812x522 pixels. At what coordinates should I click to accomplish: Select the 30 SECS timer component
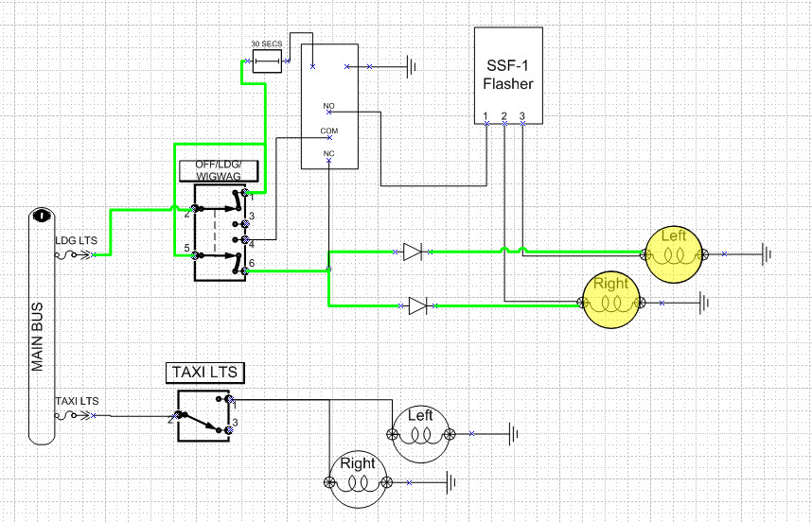point(265,63)
